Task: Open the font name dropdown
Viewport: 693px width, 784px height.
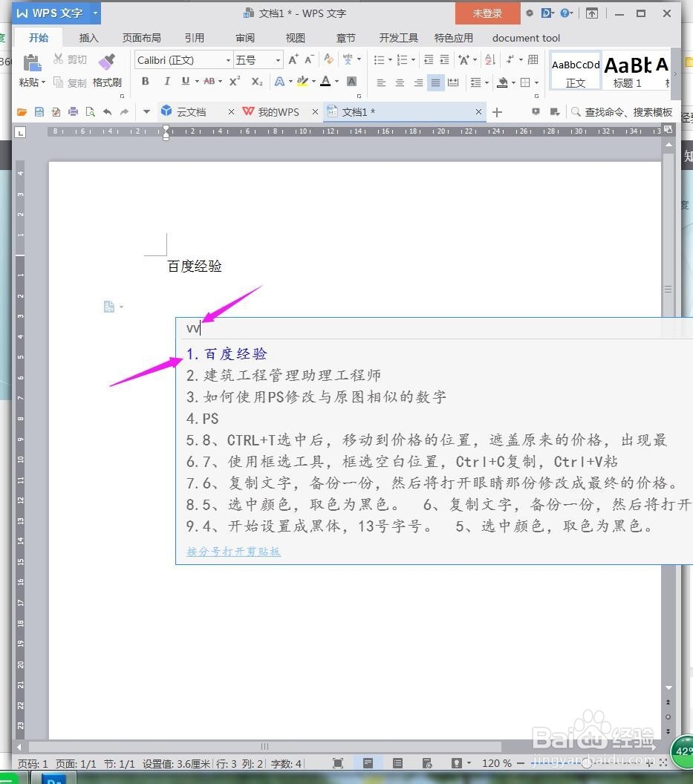Action: 228,59
